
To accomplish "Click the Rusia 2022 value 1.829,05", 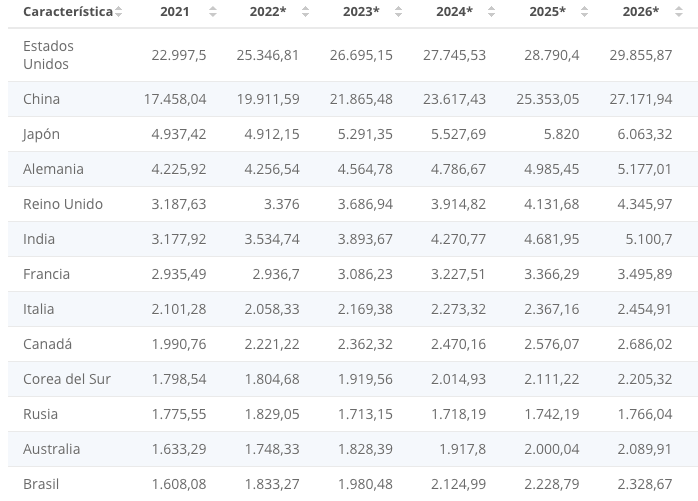I will pos(272,414).
